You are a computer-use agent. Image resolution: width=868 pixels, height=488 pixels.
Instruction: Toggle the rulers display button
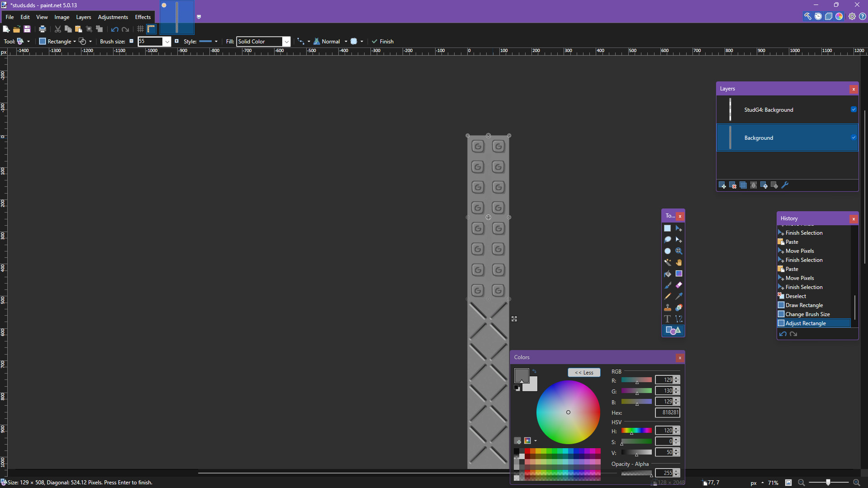pyautogui.click(x=151, y=29)
